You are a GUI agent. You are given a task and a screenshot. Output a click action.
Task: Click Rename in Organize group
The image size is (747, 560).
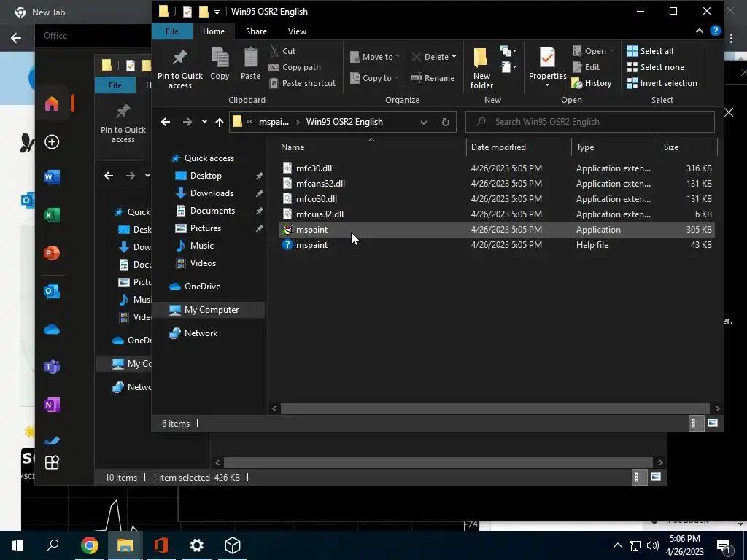click(x=433, y=78)
